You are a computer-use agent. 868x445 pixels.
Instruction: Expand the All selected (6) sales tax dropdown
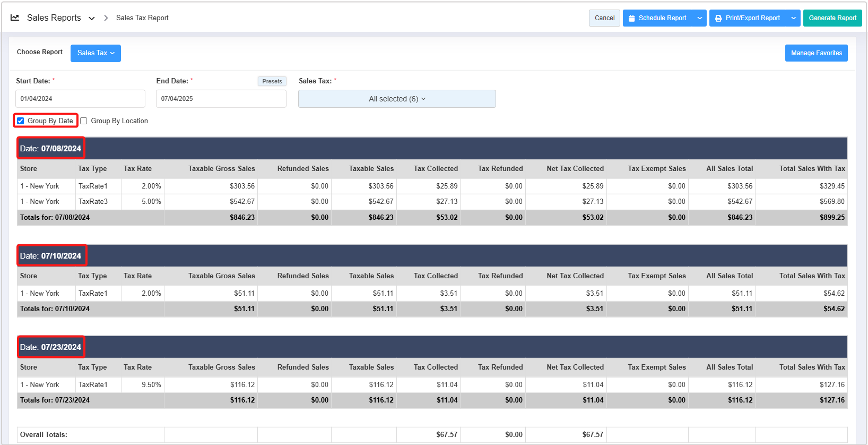(x=397, y=99)
